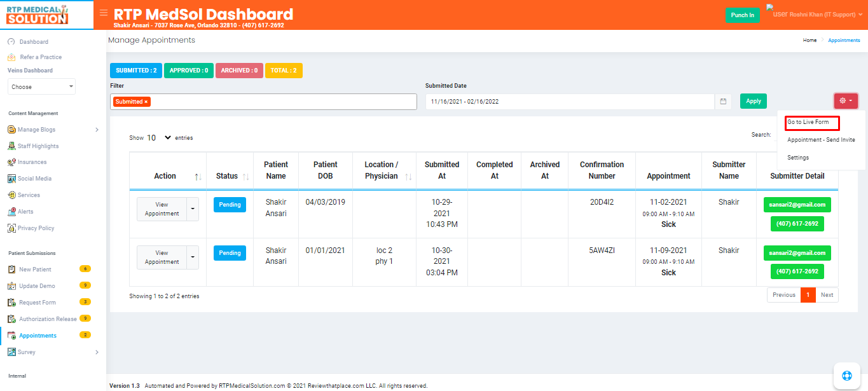Screen dimensions: 868x391
Task: Open the Alerts sidebar icon
Action: click(x=12, y=212)
